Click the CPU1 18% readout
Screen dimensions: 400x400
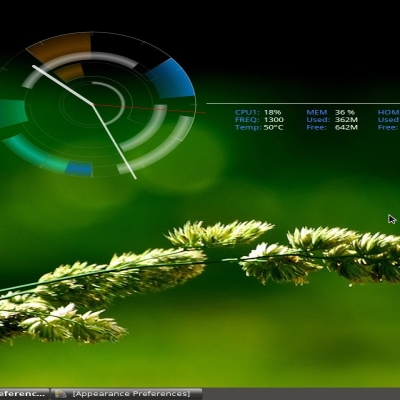pyautogui.click(x=258, y=112)
